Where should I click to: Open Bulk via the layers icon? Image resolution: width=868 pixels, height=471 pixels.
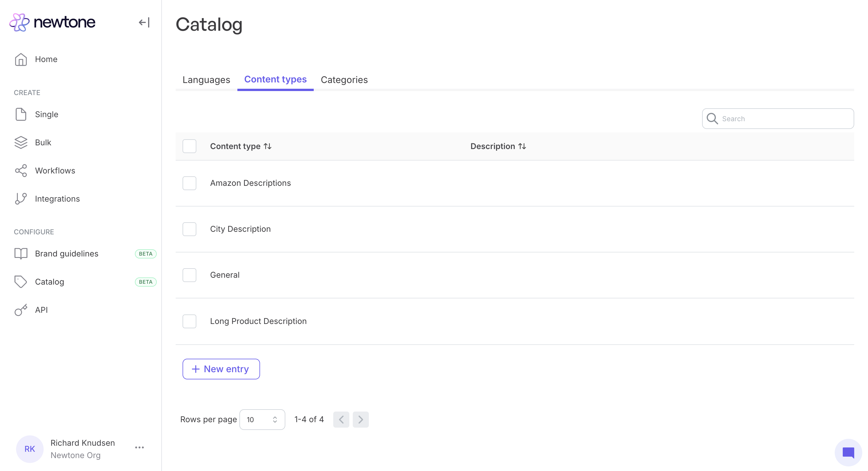pos(21,143)
